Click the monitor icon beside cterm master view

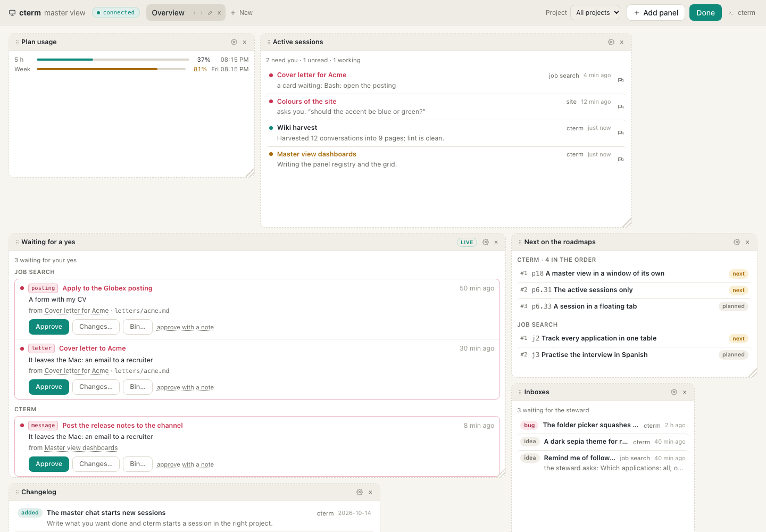click(x=12, y=13)
